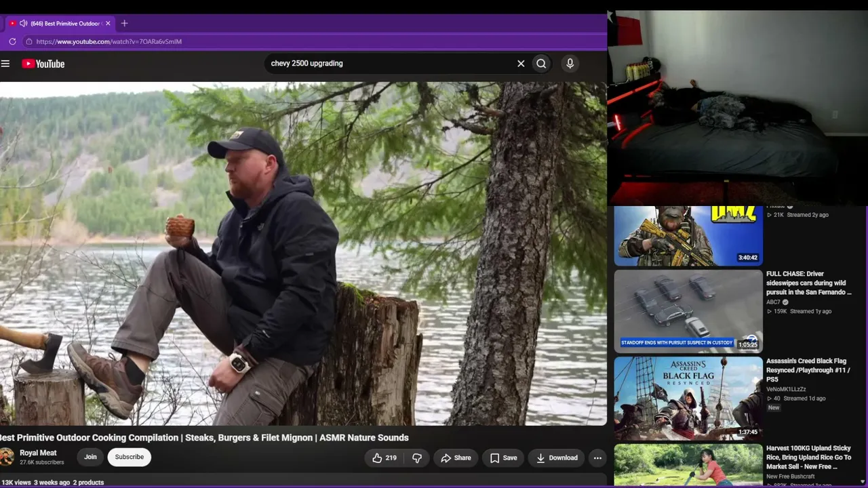Download the video

[557, 458]
